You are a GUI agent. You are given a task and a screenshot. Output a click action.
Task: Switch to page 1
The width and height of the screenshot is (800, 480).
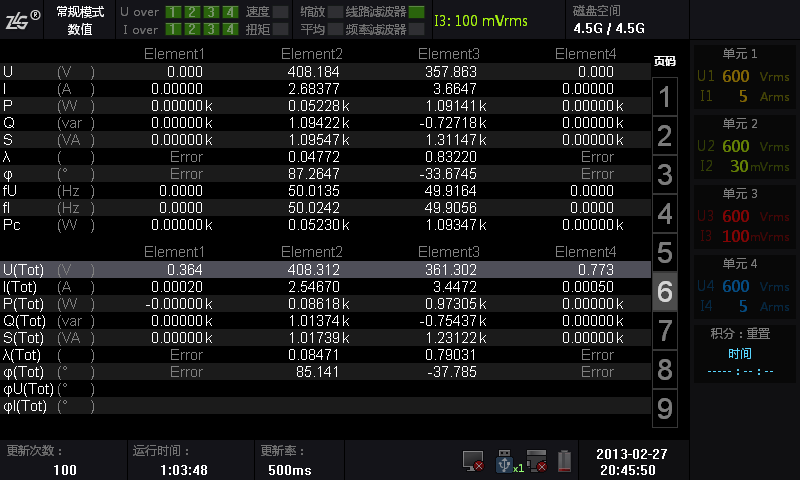click(x=664, y=97)
